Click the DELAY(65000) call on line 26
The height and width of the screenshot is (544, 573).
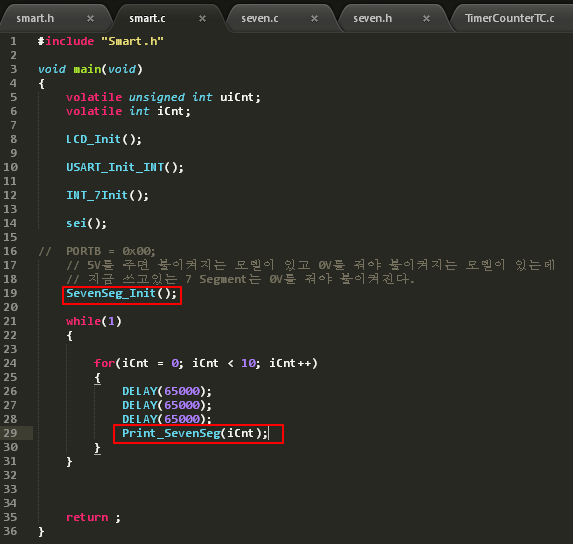[167, 391]
